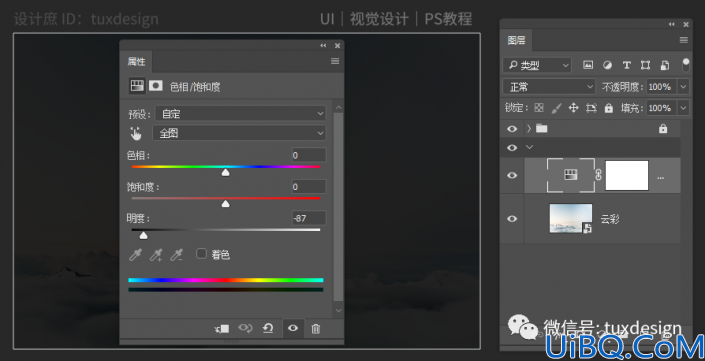Open Properties panel flyout menu
Screen dimensions: 705x361
335,61
